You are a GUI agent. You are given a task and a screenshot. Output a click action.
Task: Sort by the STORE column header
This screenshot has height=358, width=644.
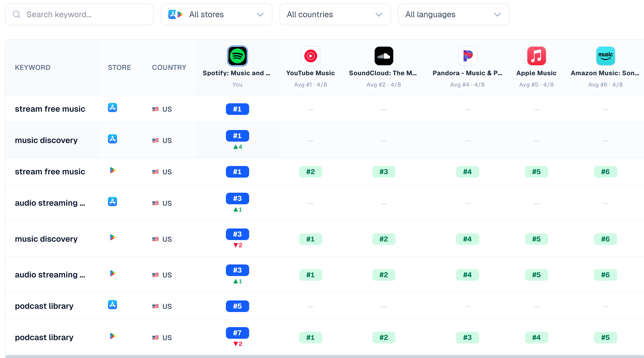tap(119, 68)
